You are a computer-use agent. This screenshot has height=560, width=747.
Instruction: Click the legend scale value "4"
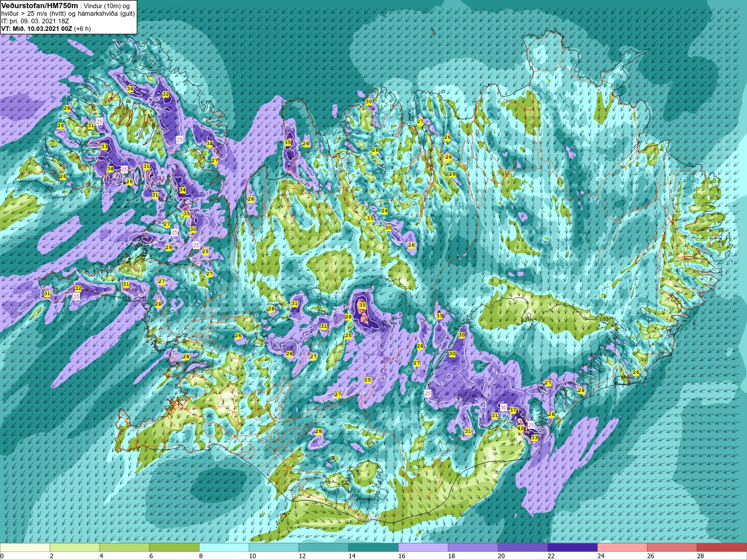pyautogui.click(x=101, y=556)
